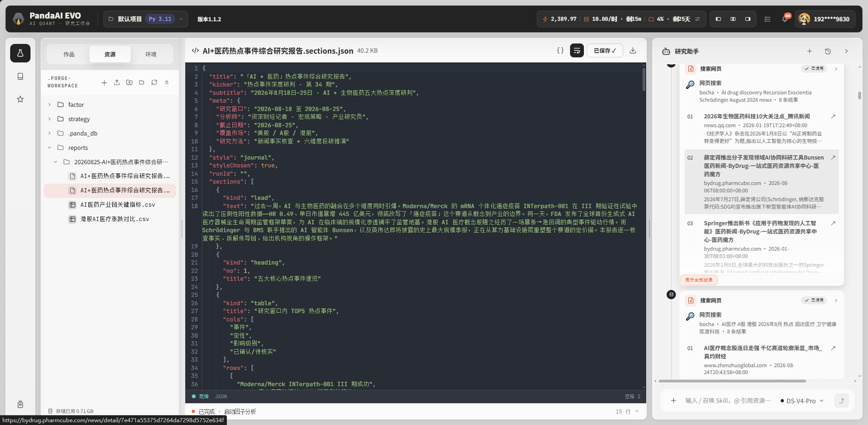The width and height of the screenshot is (868, 425).
Task: Open the notebook icon in left sidebar
Action: (20, 76)
